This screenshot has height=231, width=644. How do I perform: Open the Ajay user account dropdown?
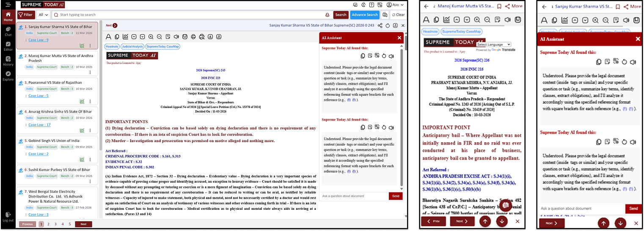(x=395, y=5)
